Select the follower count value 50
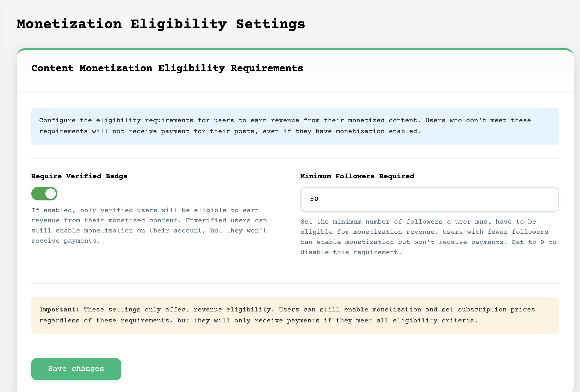580x392 pixels. point(314,199)
